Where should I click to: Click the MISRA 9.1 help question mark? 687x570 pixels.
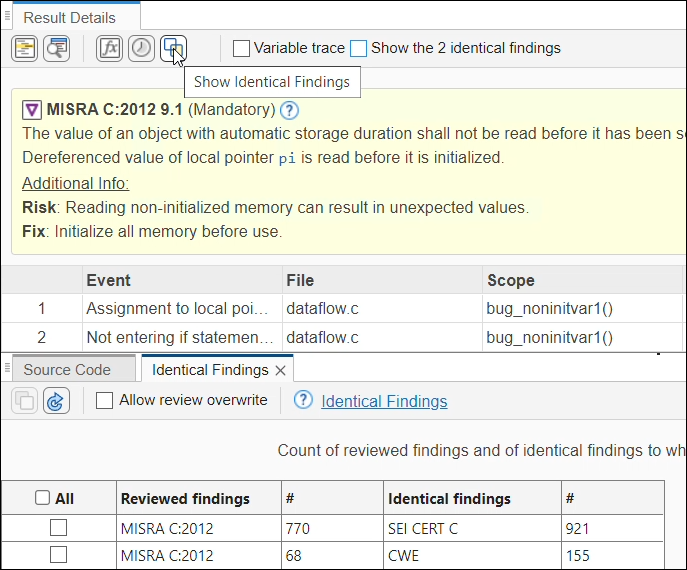point(289,110)
